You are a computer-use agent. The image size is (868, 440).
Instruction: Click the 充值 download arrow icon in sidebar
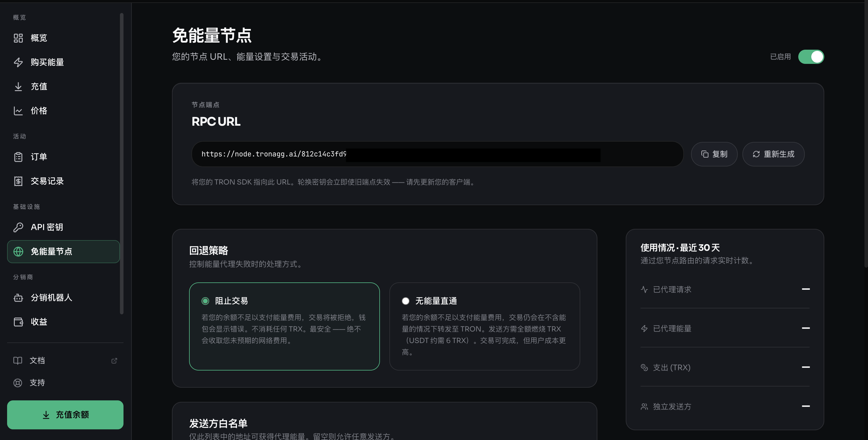(x=18, y=87)
